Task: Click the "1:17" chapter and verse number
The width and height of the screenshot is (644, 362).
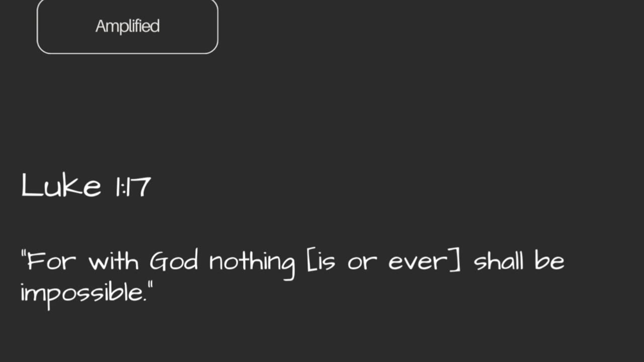Action: [133, 186]
